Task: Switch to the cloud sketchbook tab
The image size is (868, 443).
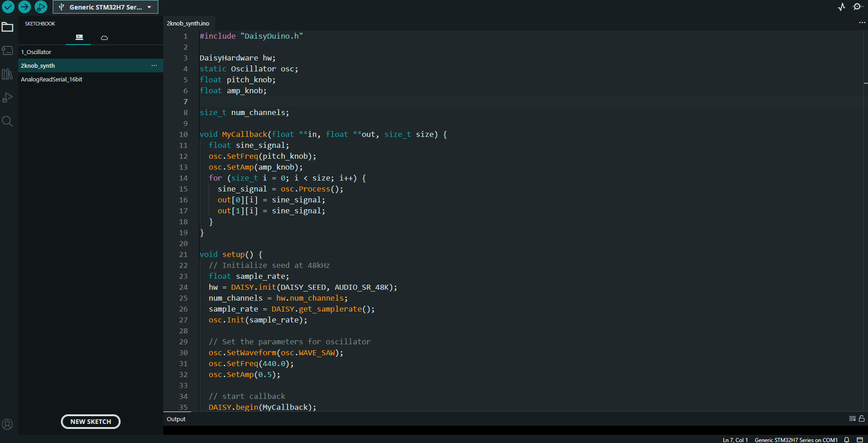Action: (104, 37)
